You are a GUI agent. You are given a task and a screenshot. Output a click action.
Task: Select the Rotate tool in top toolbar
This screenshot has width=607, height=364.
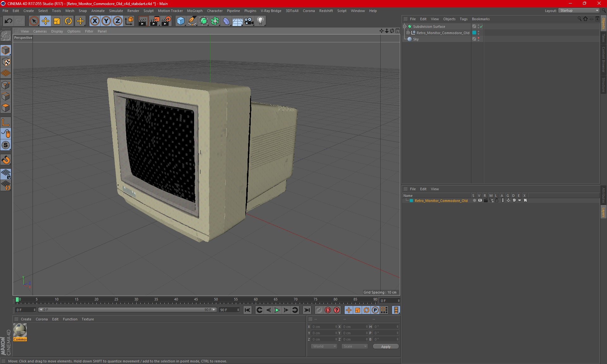click(x=68, y=21)
